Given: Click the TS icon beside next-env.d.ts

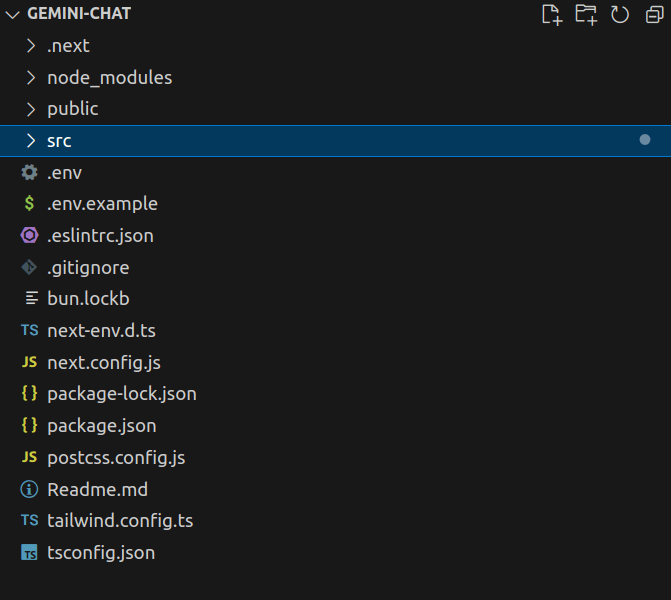Looking at the screenshot, I should [30, 330].
